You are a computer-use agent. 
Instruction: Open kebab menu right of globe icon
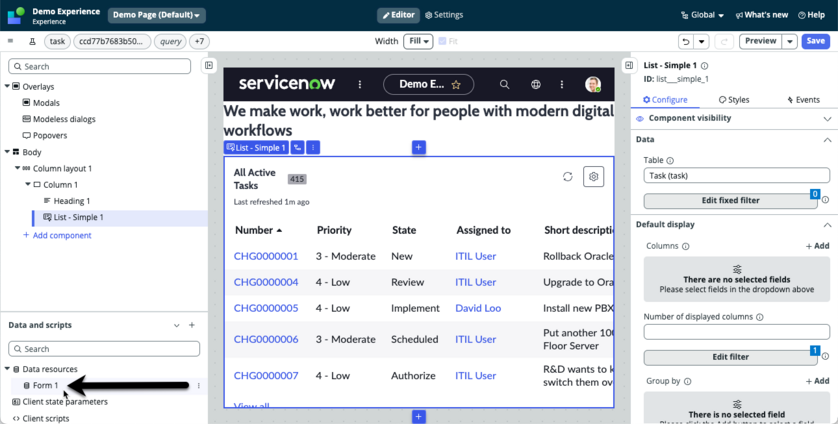pyautogui.click(x=562, y=84)
